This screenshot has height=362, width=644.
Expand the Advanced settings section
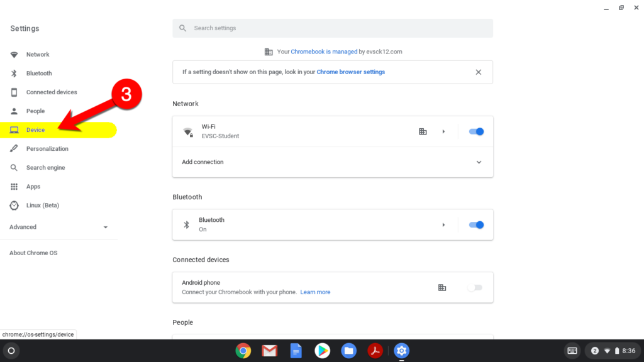58,227
